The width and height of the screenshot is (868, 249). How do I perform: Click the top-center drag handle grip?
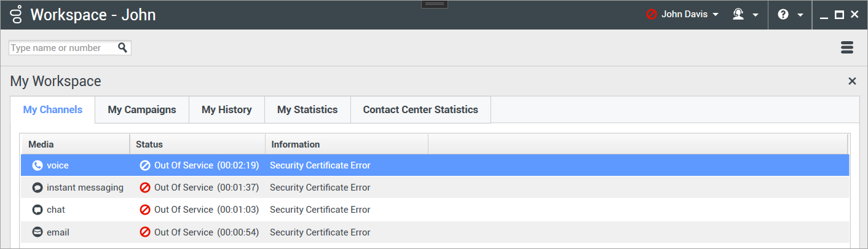(x=435, y=4)
